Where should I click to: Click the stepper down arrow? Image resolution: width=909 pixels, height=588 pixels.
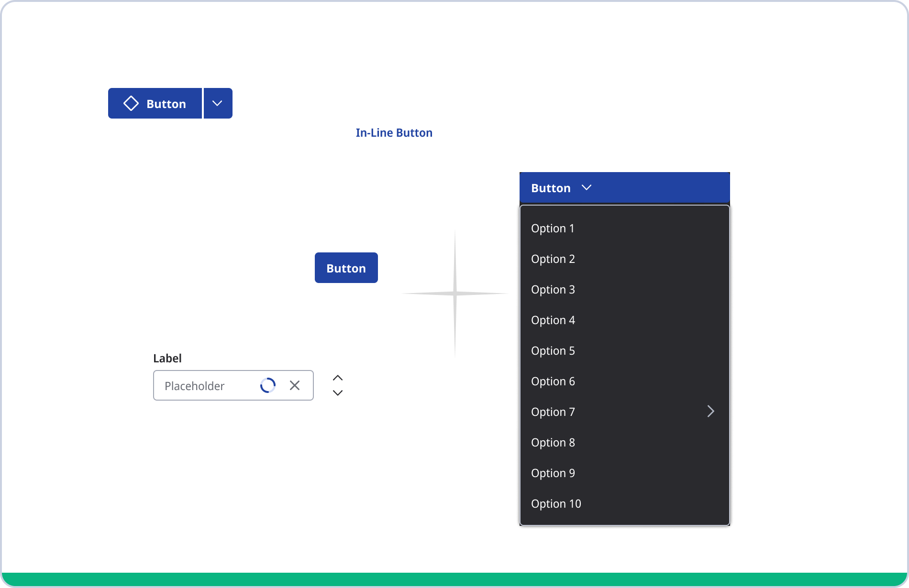click(x=338, y=393)
